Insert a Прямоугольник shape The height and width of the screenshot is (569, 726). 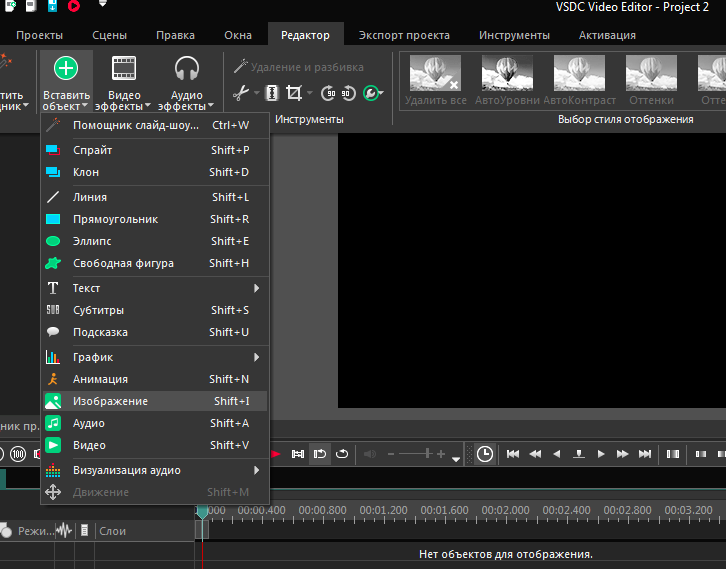155,219
